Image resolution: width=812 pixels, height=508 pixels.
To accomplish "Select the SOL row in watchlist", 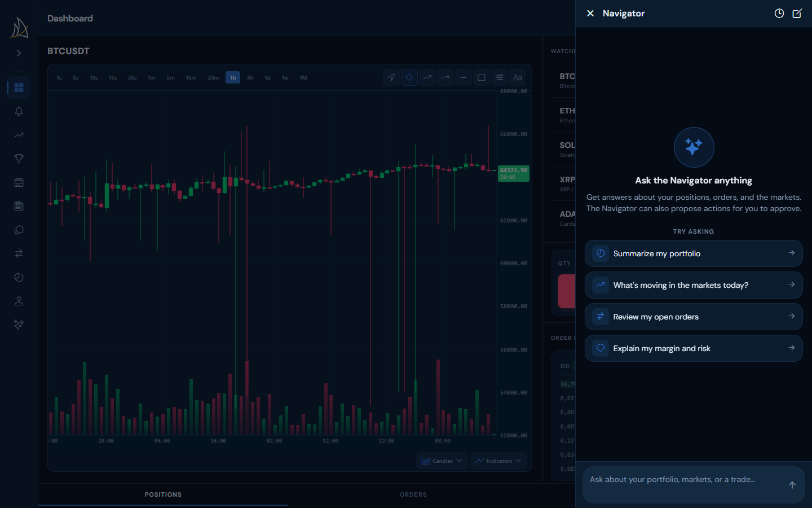I will [564, 150].
